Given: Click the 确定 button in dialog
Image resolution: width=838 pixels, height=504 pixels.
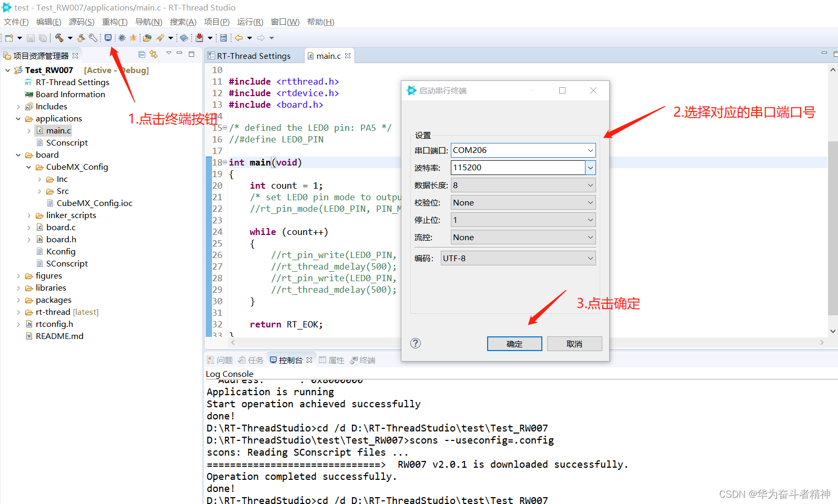Looking at the screenshot, I should pos(514,344).
